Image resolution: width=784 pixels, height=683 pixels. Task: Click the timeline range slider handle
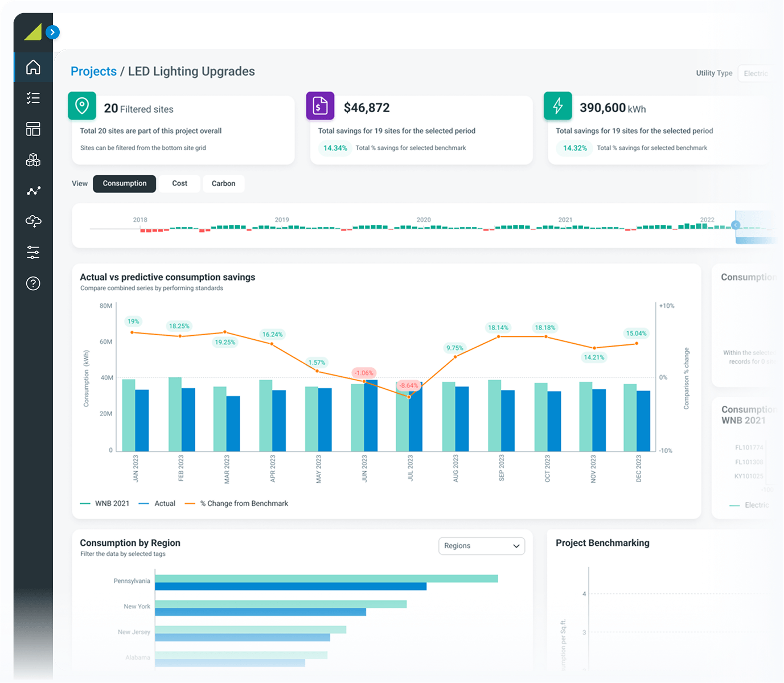click(736, 225)
